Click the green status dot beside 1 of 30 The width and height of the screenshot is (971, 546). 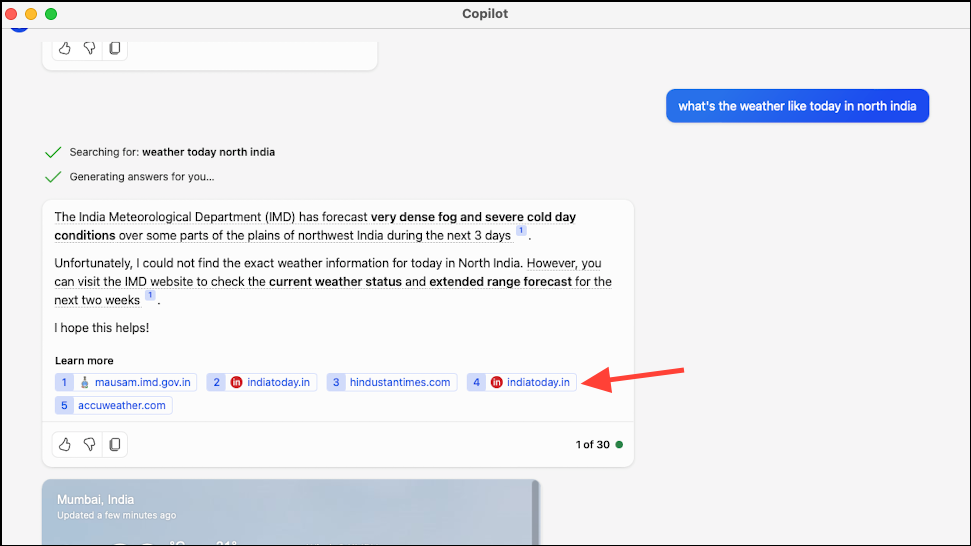[619, 444]
